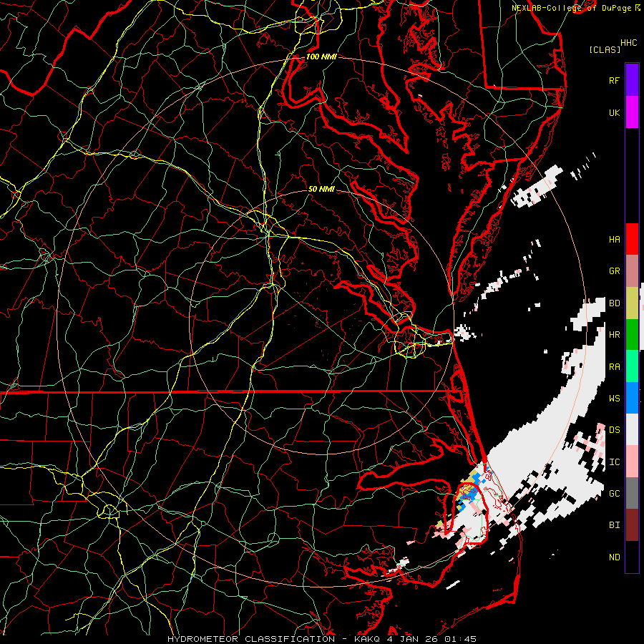Image resolution: width=644 pixels, height=644 pixels.
Task: Click the HA legend label
Action: point(614,240)
